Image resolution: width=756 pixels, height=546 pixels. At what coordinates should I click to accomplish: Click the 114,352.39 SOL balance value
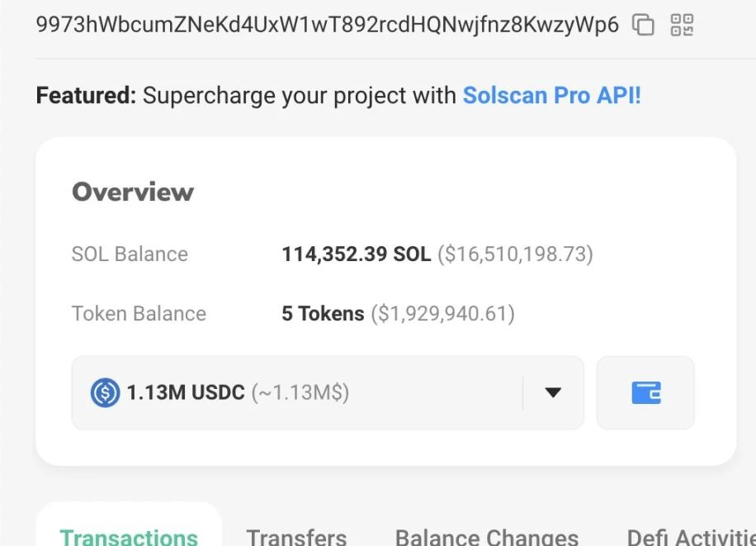[x=356, y=254]
